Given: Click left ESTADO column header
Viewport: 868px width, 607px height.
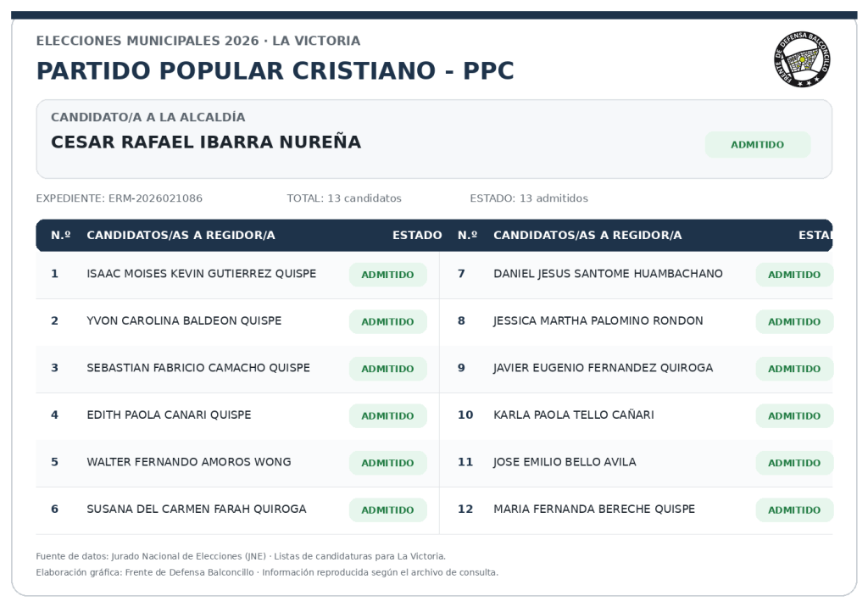Looking at the screenshot, I should pyautogui.click(x=417, y=236).
